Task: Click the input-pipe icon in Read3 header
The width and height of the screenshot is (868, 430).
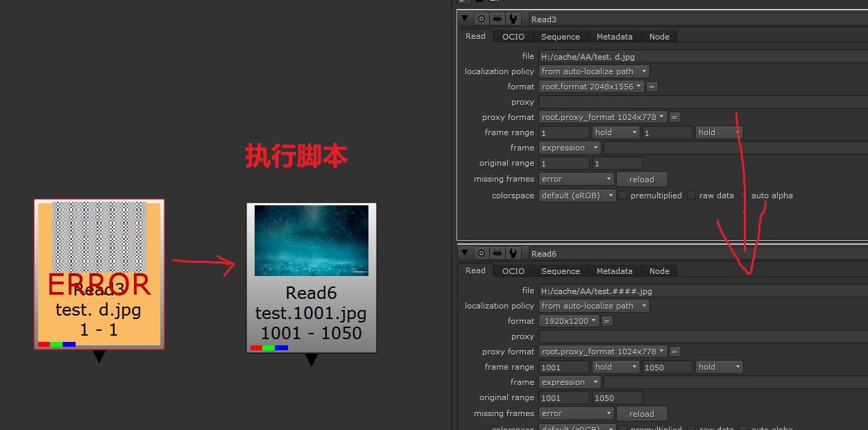Action: 497,19
